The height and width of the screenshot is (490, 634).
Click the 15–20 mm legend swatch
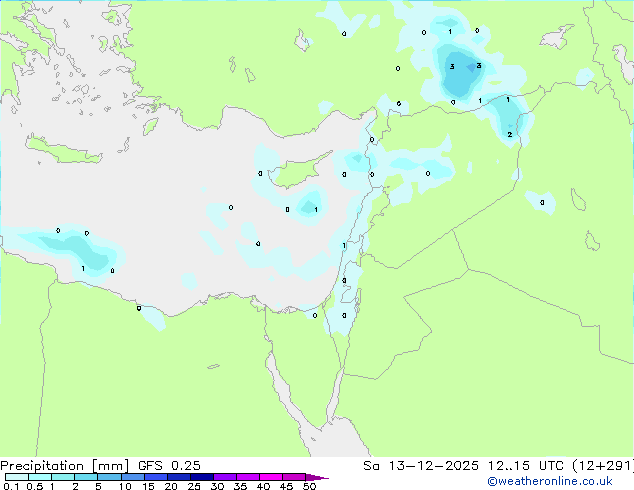pyautogui.click(x=156, y=477)
